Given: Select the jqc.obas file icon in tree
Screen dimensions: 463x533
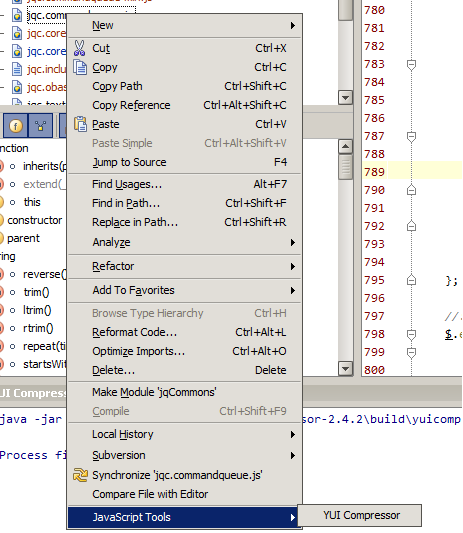Looking at the screenshot, I should (17, 87).
